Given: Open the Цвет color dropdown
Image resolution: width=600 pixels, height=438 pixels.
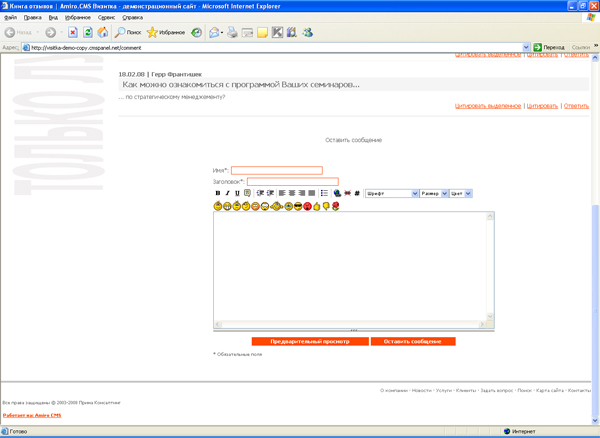Looking at the screenshot, I should pos(461,193).
